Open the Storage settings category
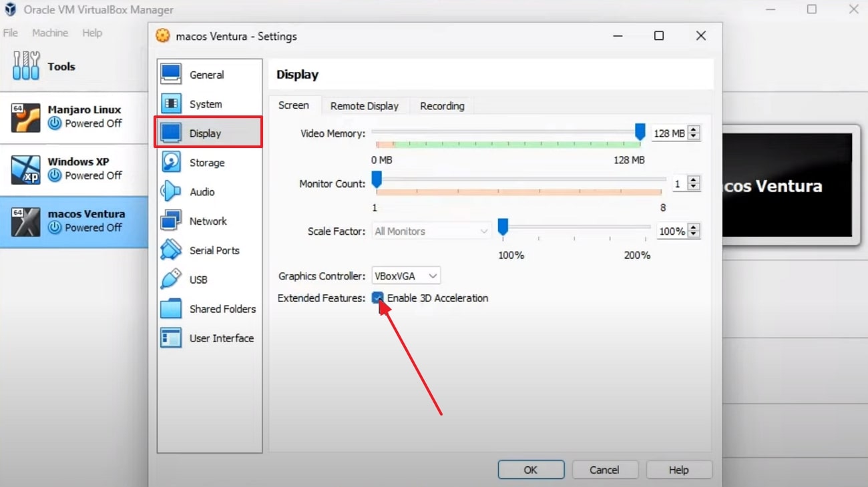The image size is (868, 487). [x=209, y=163]
